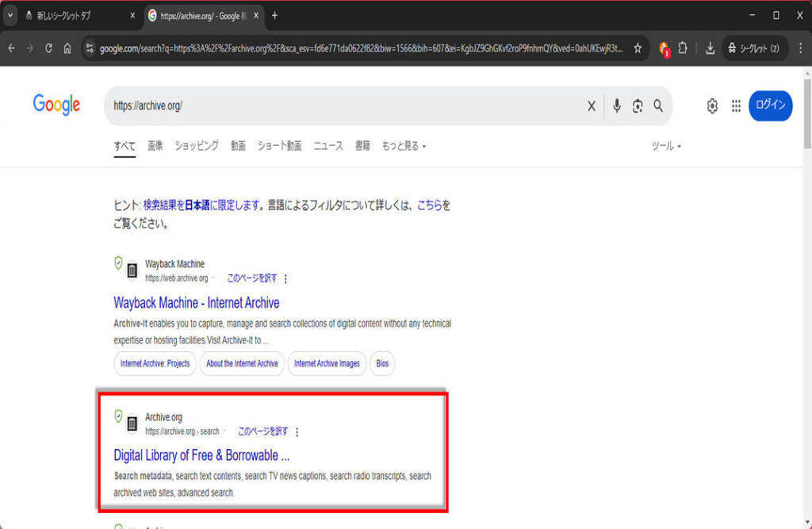The image size is (812, 529).
Task: Click the ログイン button
Action: point(770,105)
